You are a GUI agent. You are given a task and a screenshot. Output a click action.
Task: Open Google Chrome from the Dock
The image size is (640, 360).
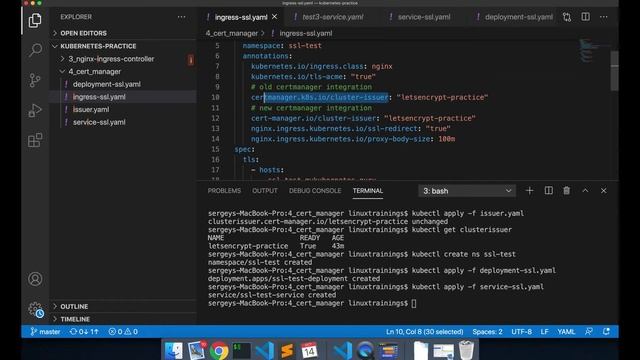click(x=219, y=351)
